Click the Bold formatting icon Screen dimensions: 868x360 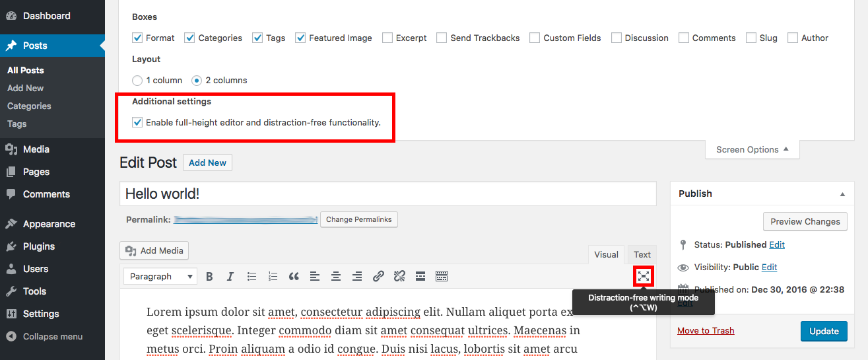coord(209,277)
